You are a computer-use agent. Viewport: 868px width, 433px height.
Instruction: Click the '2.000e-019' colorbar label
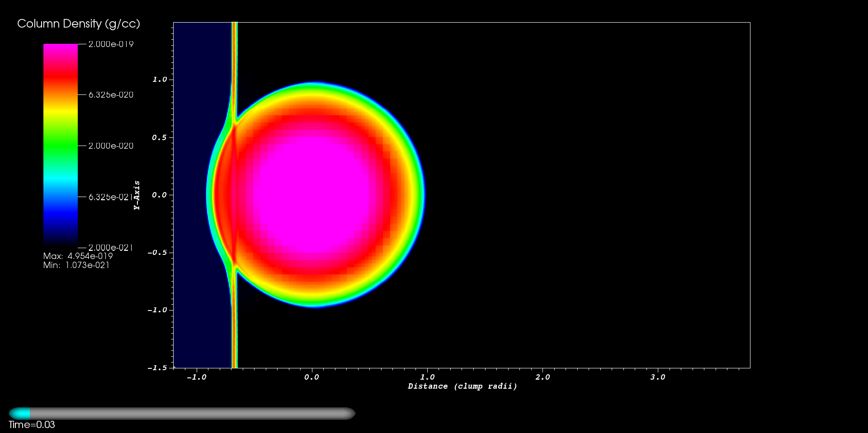click(111, 44)
